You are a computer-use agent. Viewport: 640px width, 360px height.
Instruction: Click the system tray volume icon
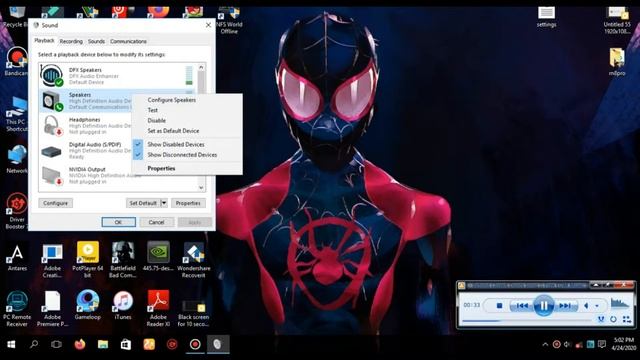click(x=567, y=344)
